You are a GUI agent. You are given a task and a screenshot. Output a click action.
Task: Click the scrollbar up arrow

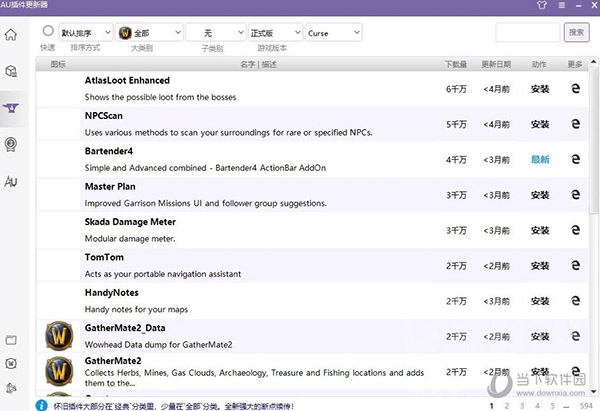tap(593, 62)
